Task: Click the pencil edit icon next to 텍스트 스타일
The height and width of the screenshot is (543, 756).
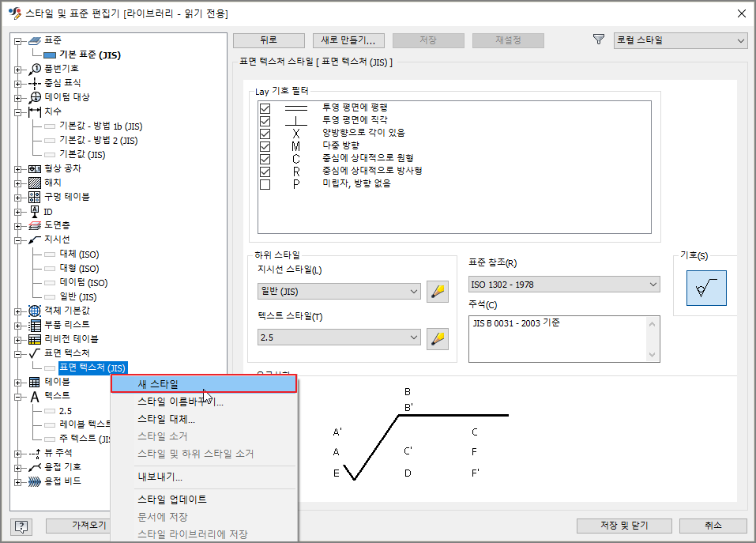Action: click(438, 339)
